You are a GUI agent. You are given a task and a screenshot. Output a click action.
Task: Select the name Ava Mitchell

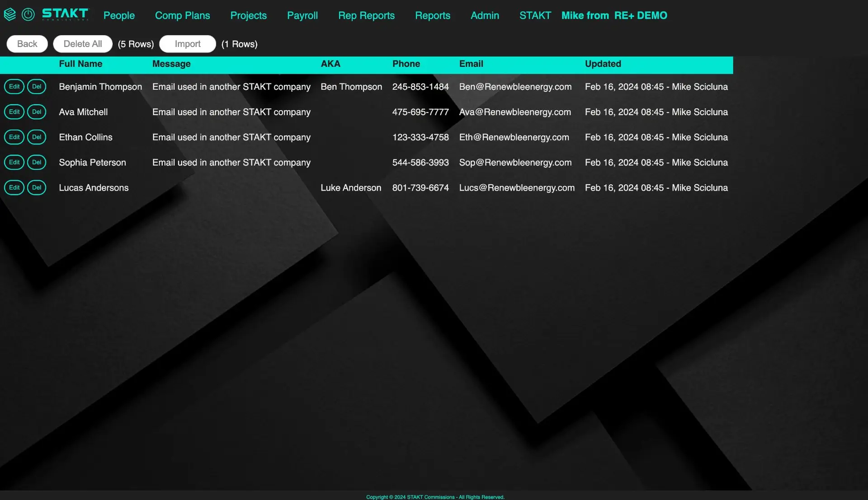point(83,112)
